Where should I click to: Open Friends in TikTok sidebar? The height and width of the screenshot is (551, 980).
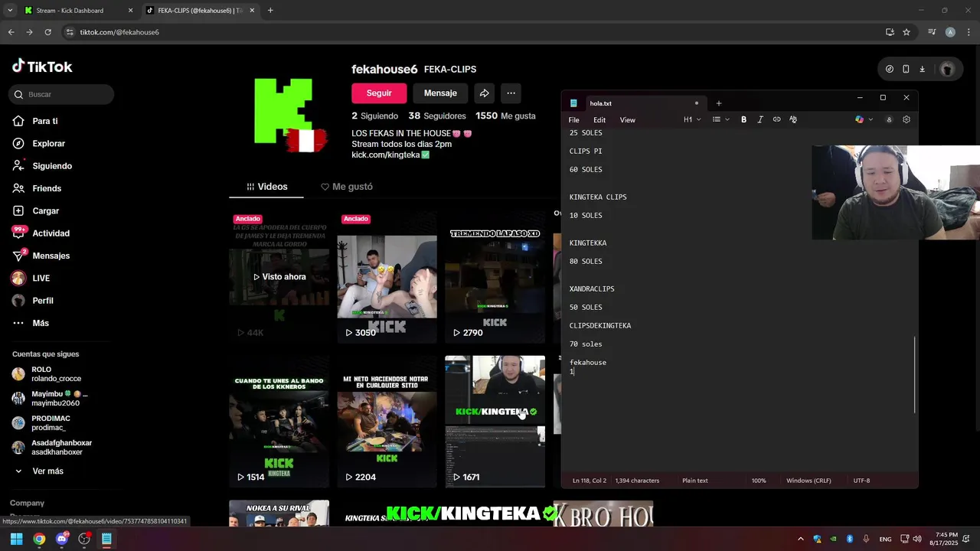tap(37, 188)
